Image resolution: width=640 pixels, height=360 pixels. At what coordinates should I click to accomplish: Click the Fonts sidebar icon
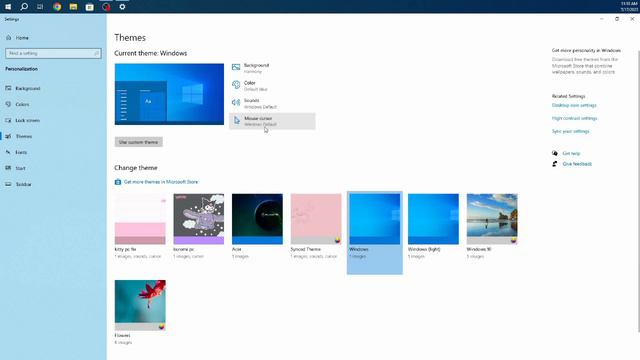pyautogui.click(x=8, y=152)
